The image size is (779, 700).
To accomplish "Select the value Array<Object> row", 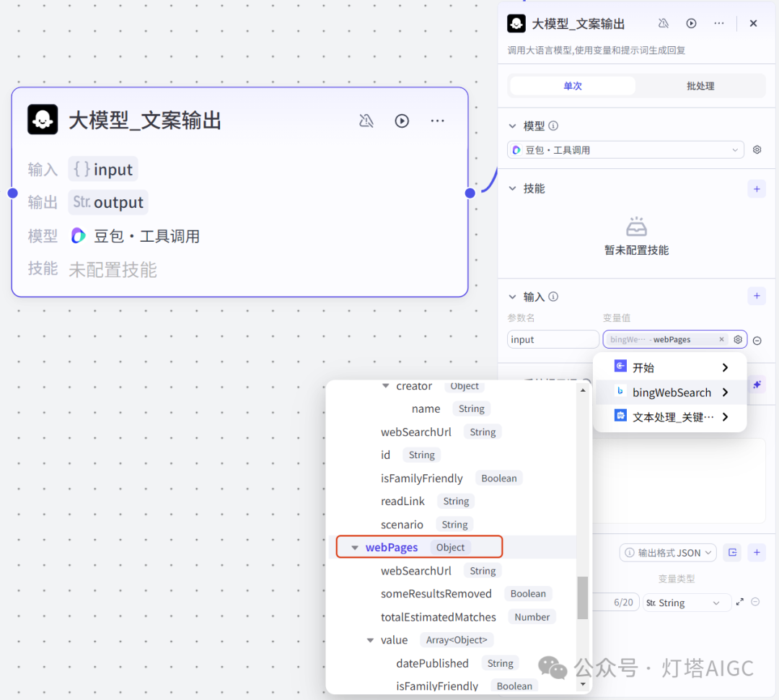I will click(x=451, y=640).
